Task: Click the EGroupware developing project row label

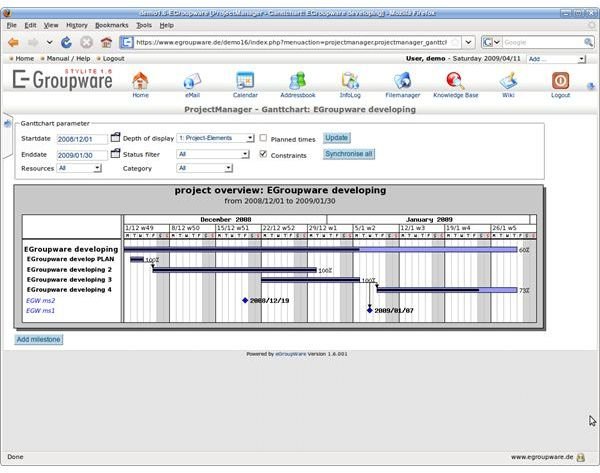Action: click(x=71, y=249)
